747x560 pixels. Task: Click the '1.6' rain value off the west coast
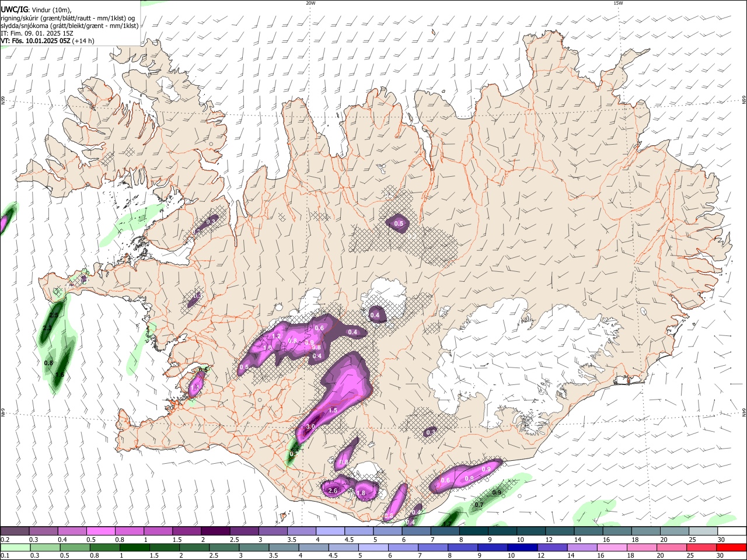(59, 375)
